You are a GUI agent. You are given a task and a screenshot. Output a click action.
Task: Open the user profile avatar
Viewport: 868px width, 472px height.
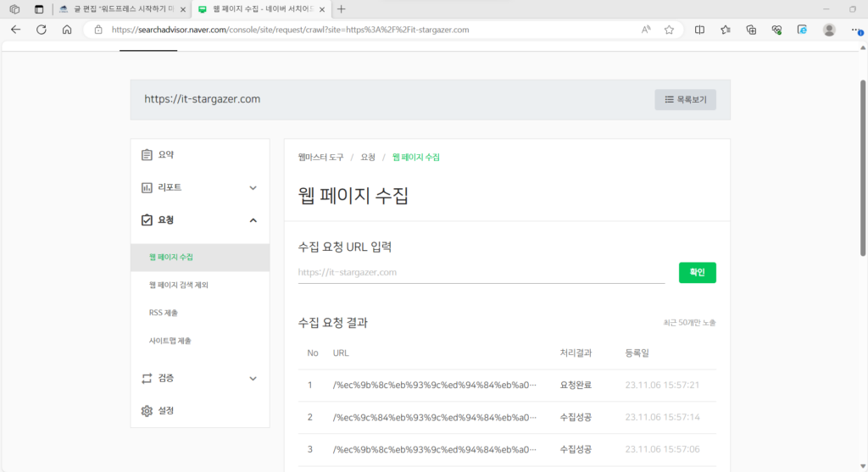pos(829,30)
